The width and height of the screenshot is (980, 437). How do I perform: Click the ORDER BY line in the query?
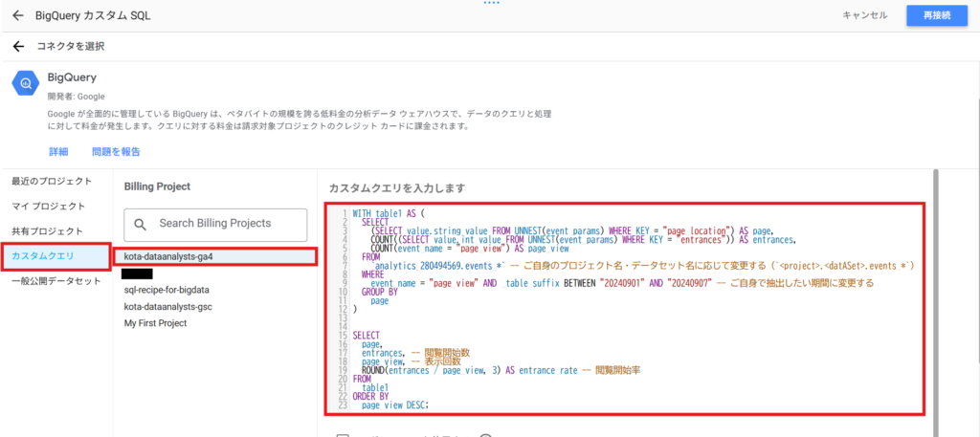coord(370,397)
